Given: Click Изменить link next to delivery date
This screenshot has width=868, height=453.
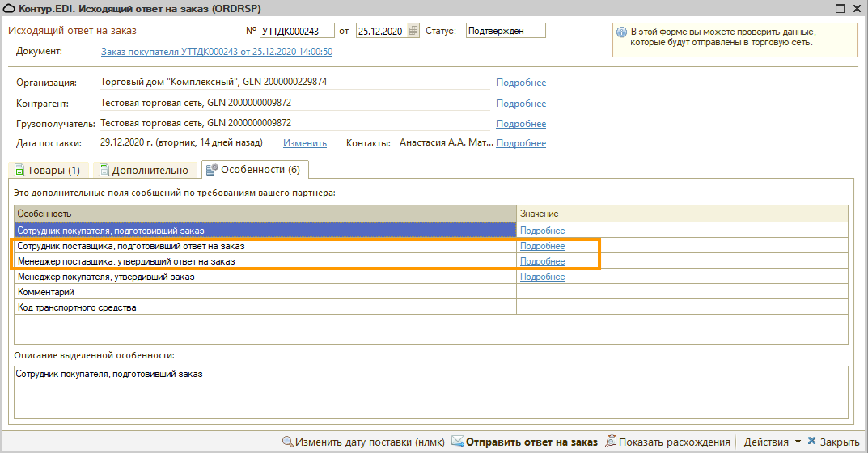Looking at the screenshot, I should coord(304,143).
